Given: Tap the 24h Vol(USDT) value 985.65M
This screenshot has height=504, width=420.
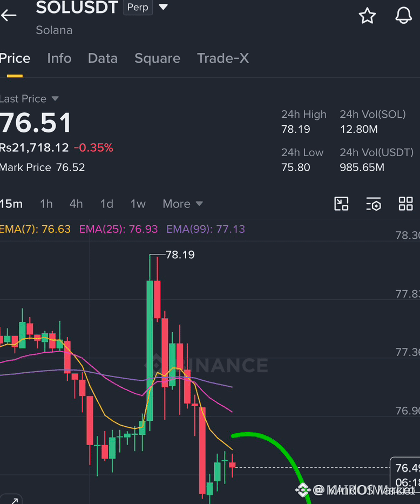Looking at the screenshot, I should [x=362, y=167].
